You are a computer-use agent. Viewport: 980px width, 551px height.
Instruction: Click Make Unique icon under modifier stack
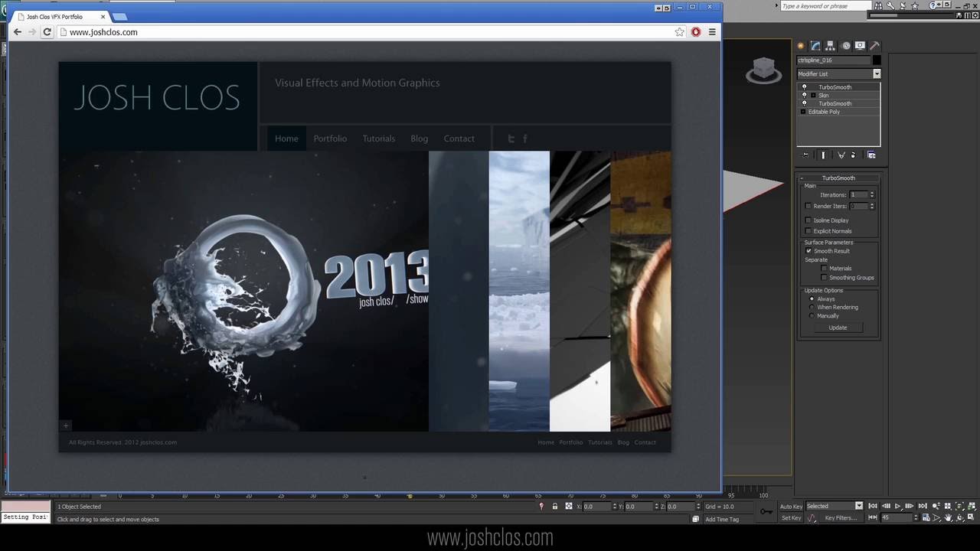(x=841, y=155)
